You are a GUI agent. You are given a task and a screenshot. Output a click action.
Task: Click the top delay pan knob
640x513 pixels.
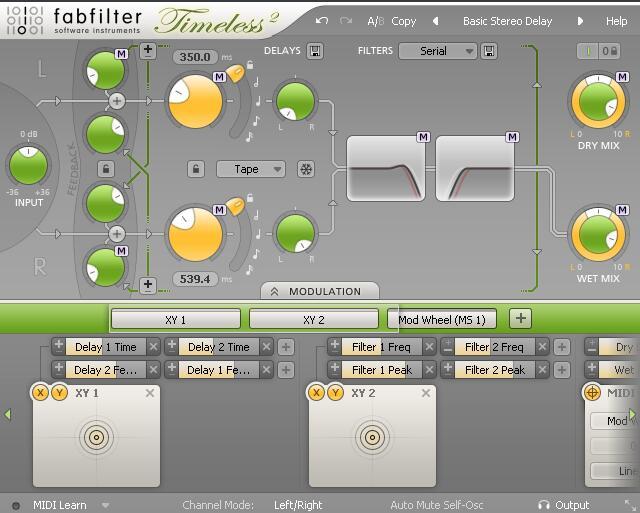(x=295, y=101)
